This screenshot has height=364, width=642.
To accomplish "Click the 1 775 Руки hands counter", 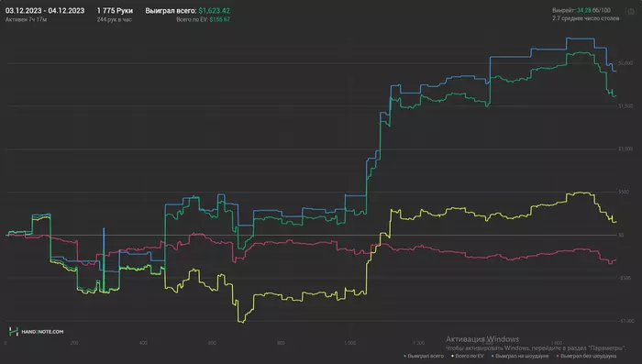I will coord(115,11).
